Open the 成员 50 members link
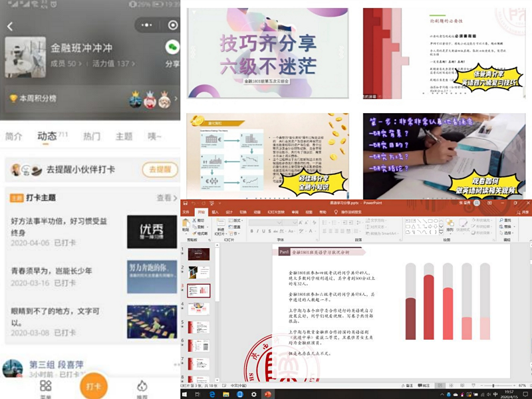 tap(66, 64)
